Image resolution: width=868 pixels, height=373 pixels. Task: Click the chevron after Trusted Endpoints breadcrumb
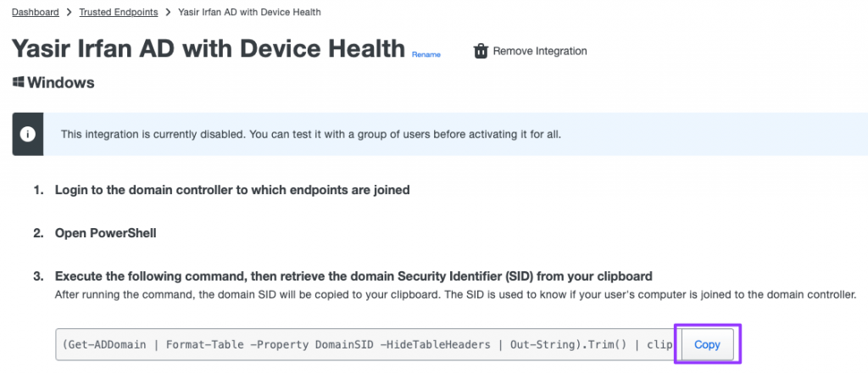168,12
